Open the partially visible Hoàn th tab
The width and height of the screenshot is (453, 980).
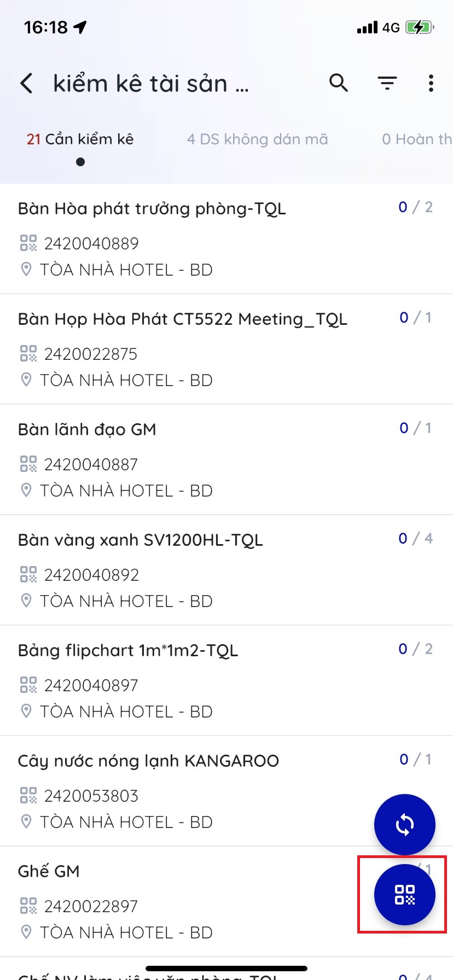pos(417,139)
